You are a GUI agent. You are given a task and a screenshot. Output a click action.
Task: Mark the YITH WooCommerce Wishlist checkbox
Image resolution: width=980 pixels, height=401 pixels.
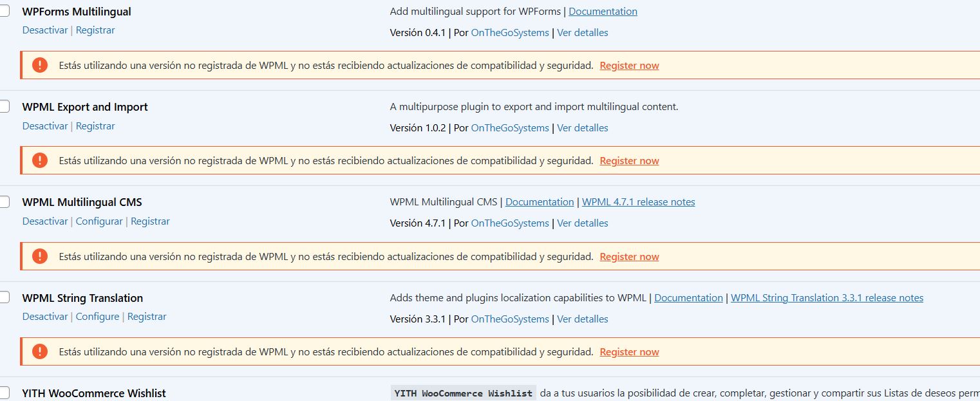[4, 393]
